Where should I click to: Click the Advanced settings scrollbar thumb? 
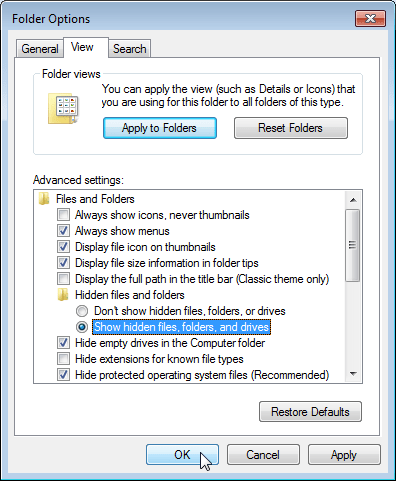(353, 245)
